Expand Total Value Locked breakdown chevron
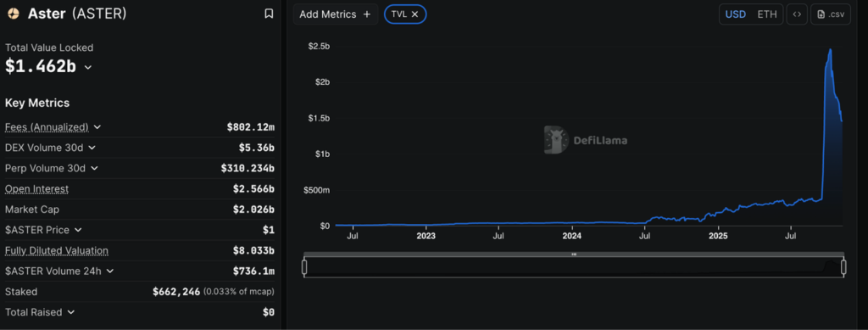 [x=88, y=68]
